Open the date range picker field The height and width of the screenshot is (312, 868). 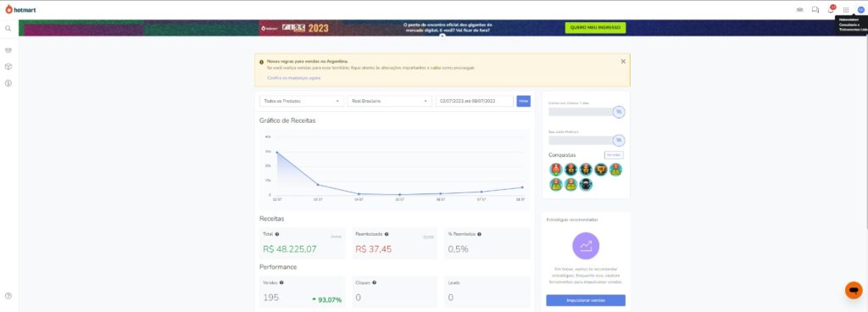[x=474, y=101]
